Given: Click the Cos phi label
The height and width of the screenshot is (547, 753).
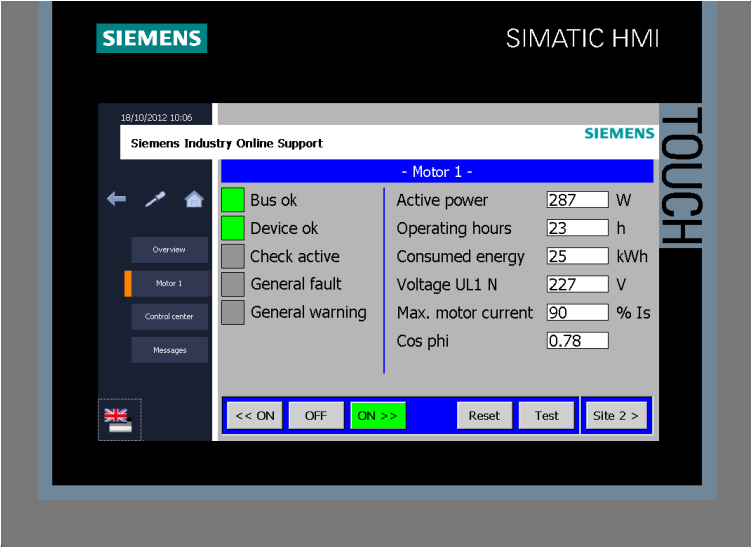Looking at the screenshot, I should [423, 341].
